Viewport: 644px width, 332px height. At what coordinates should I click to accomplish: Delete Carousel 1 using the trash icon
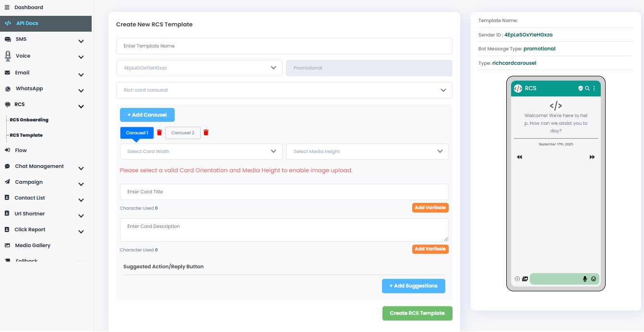pyautogui.click(x=159, y=132)
